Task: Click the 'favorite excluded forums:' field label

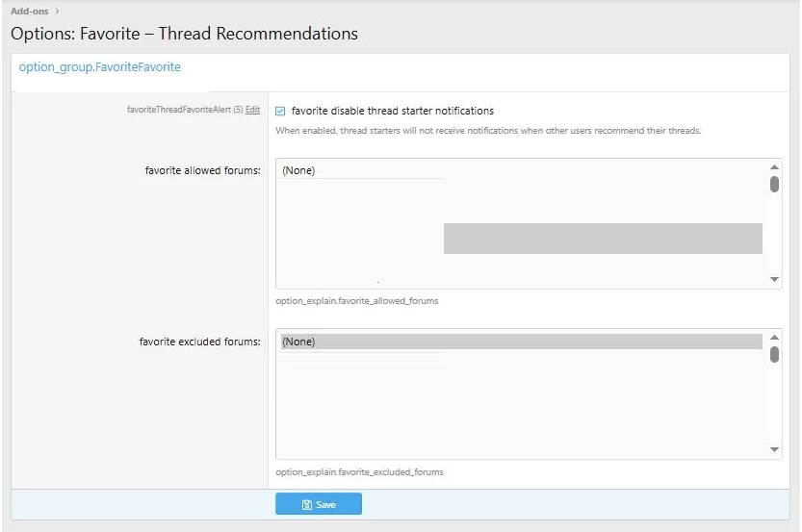Action: pos(199,342)
